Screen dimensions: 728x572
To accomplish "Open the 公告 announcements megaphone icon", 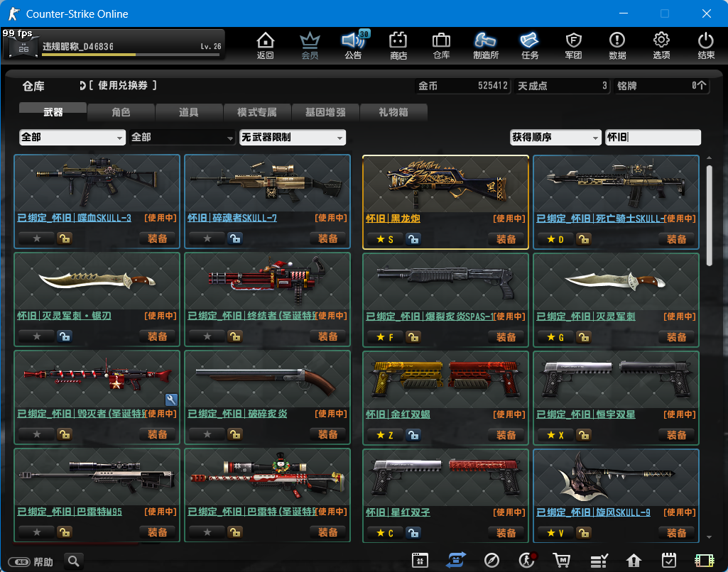I will click(354, 45).
